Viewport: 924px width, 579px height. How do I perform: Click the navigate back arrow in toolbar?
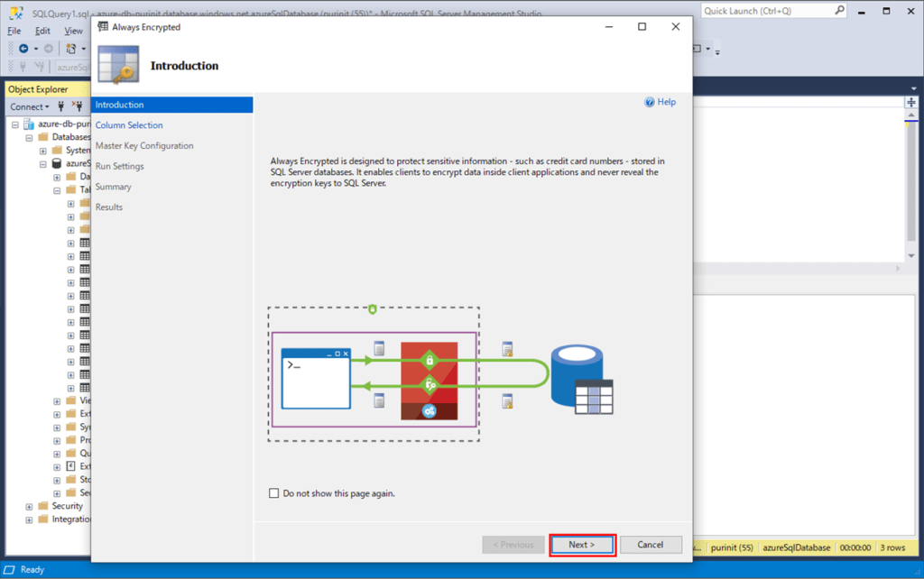[x=23, y=48]
